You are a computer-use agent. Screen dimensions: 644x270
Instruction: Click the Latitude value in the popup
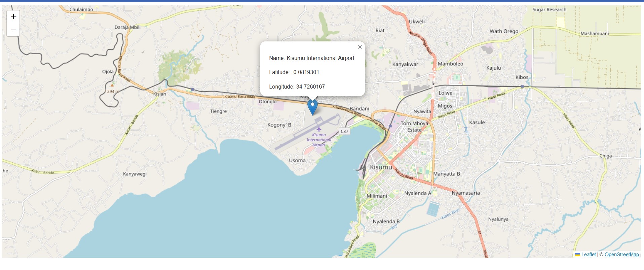(305, 72)
